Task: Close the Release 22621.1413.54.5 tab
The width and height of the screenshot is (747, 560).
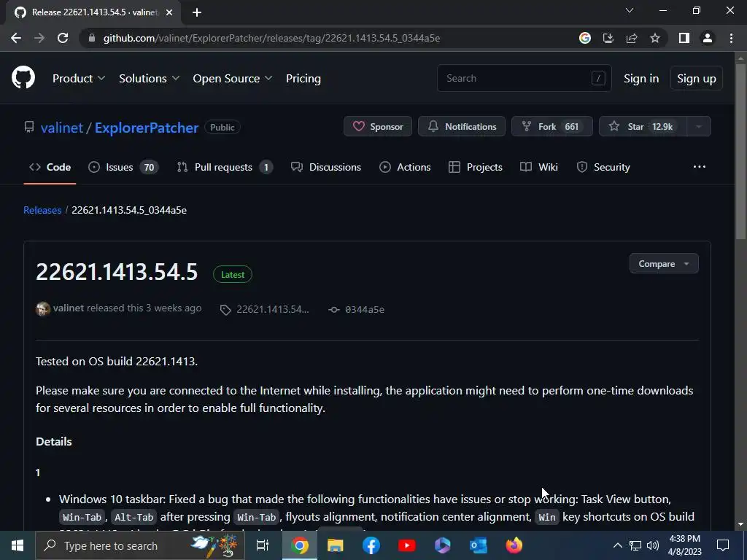Action: [x=169, y=12]
